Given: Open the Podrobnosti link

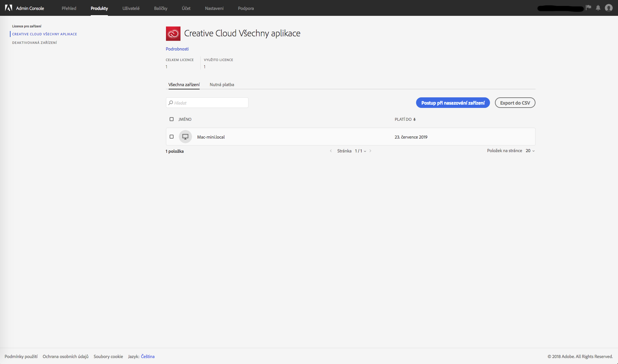Looking at the screenshot, I should (177, 49).
